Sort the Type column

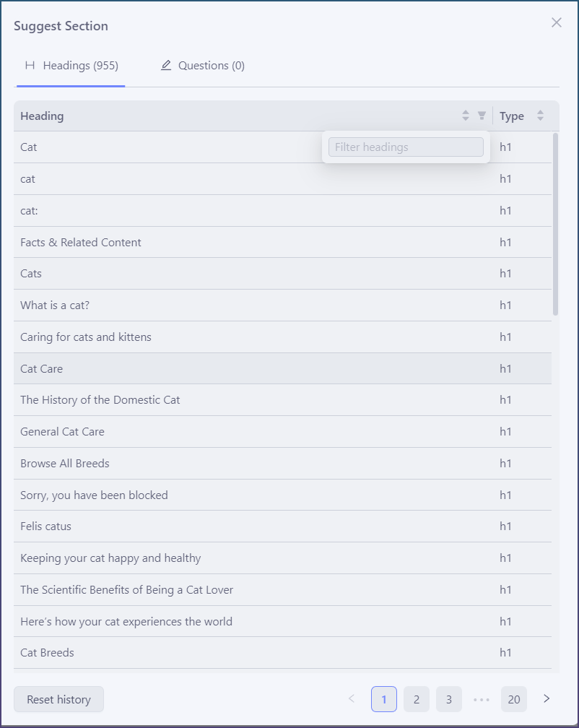point(540,116)
